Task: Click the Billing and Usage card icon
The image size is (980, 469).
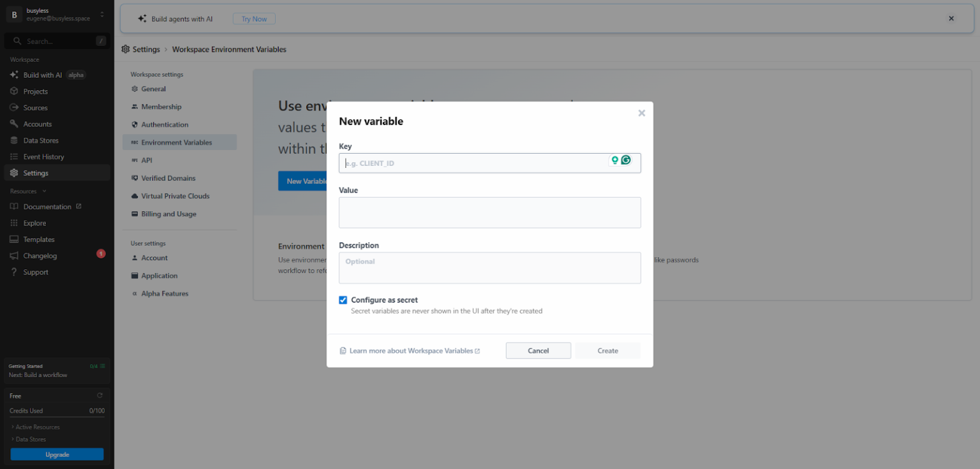Action: (x=135, y=214)
